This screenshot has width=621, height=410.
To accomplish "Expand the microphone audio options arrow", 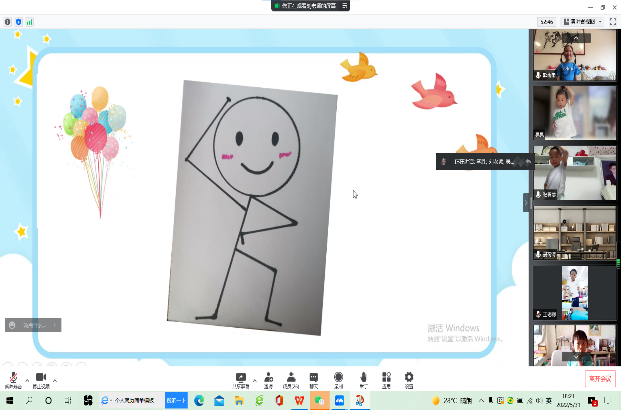I will (27, 380).
